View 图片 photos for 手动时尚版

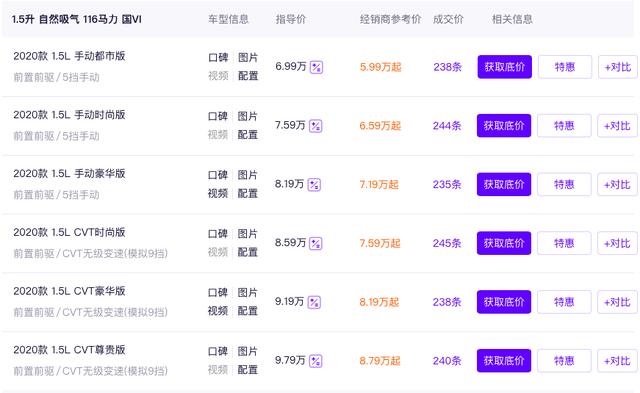pyautogui.click(x=248, y=116)
